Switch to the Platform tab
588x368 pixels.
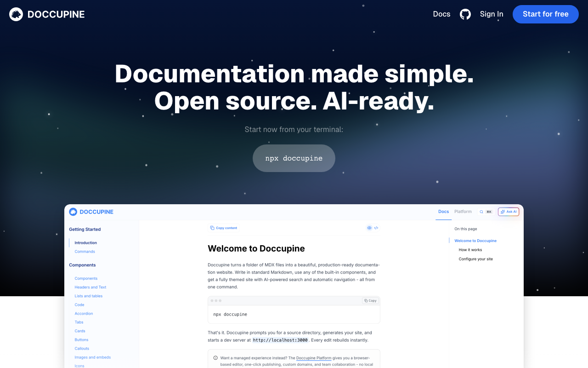pos(463,212)
